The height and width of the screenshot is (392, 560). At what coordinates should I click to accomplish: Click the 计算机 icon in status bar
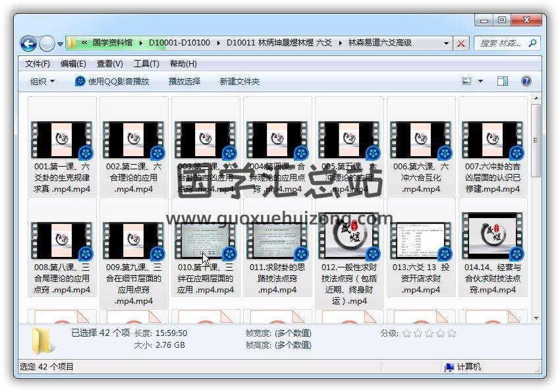pos(449,367)
